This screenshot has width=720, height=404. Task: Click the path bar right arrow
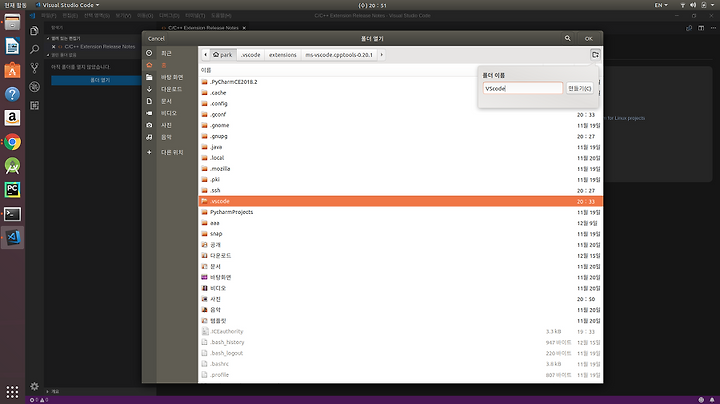point(382,55)
